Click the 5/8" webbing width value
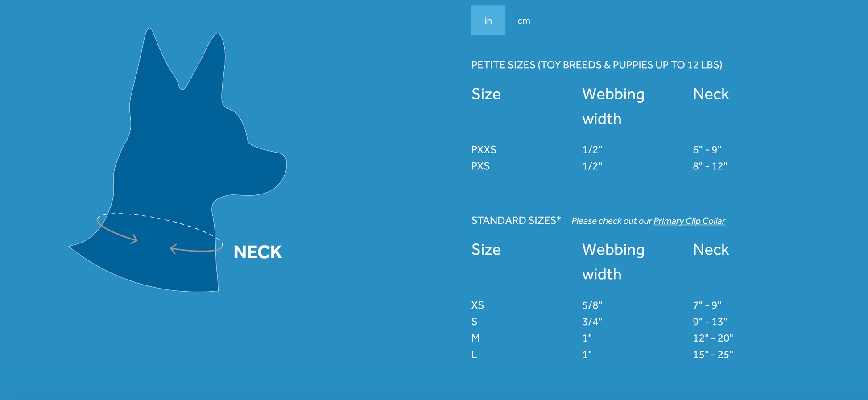Image resolution: width=868 pixels, height=400 pixels. click(592, 305)
